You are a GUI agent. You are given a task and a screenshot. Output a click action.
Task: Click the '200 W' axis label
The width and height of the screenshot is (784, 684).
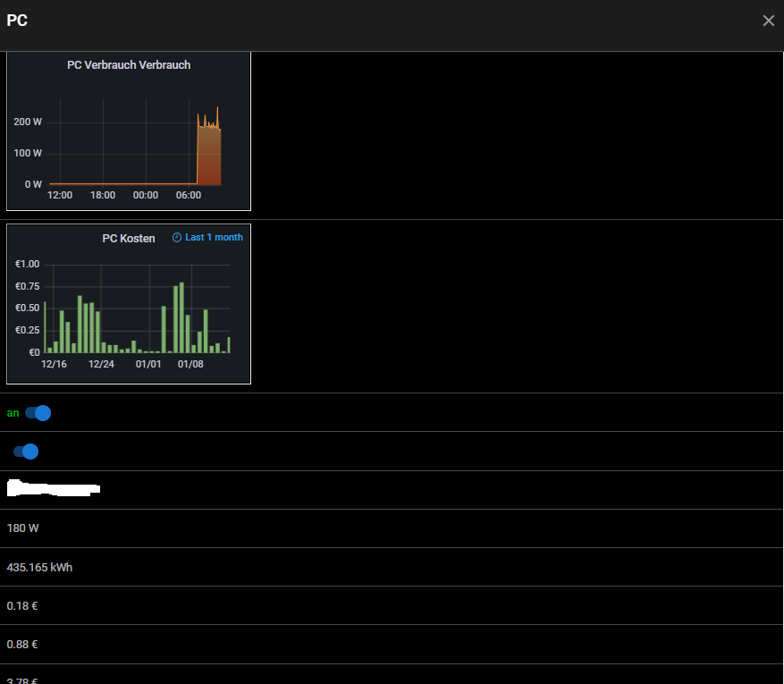[x=28, y=122]
